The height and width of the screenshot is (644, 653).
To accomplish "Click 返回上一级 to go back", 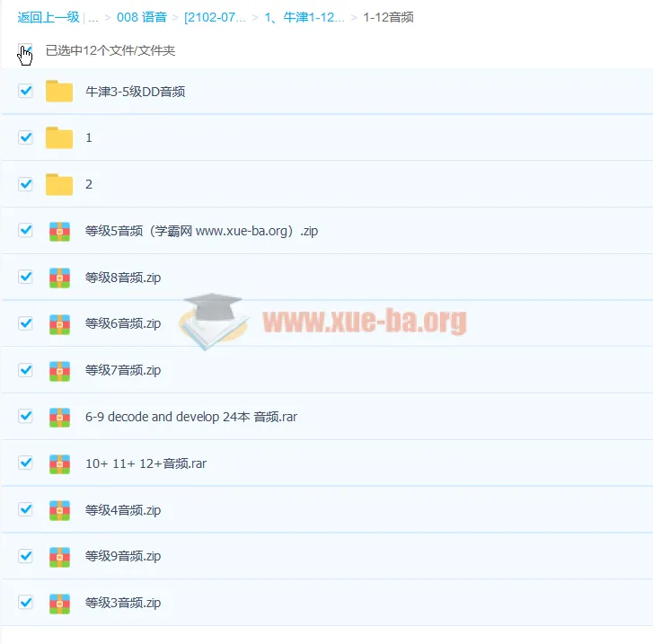I will pos(49,17).
